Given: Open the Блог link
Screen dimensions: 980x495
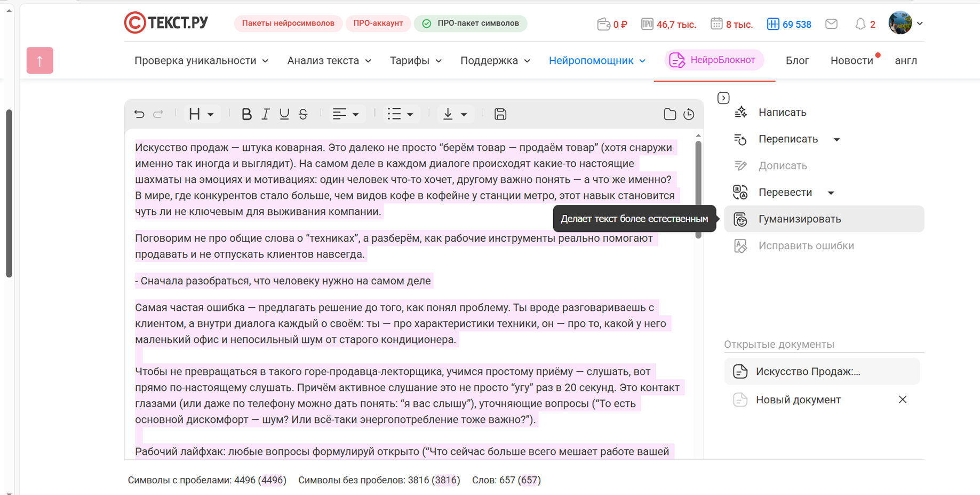Looking at the screenshot, I should (x=797, y=61).
